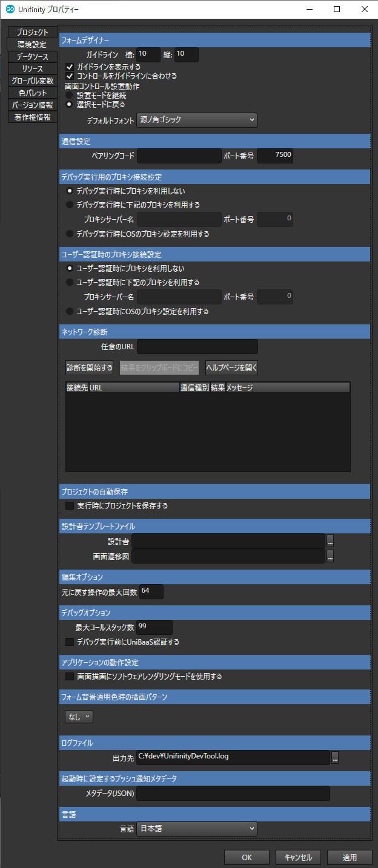Click the Unifinity app icon in title bar
Screen dimensions: 378x868
pyautogui.click(x=10, y=9)
